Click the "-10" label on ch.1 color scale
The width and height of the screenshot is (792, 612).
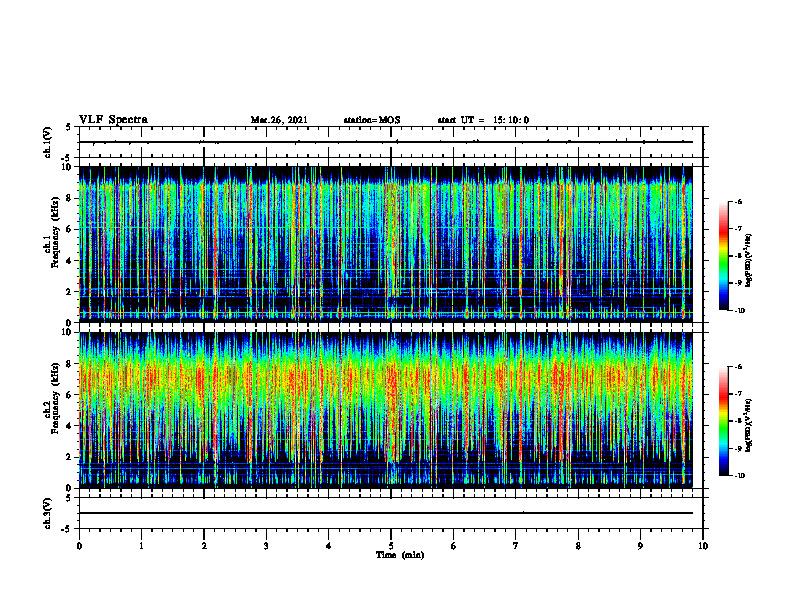(739, 311)
